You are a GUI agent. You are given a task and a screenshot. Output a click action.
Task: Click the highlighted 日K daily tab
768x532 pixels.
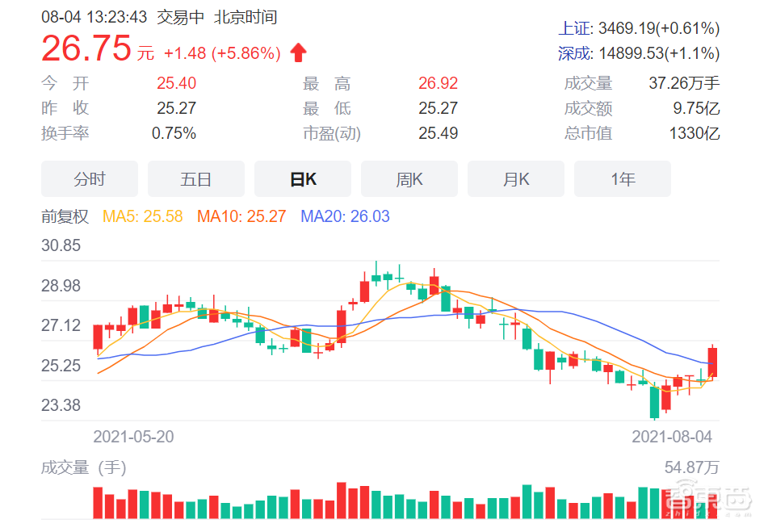[x=302, y=178]
